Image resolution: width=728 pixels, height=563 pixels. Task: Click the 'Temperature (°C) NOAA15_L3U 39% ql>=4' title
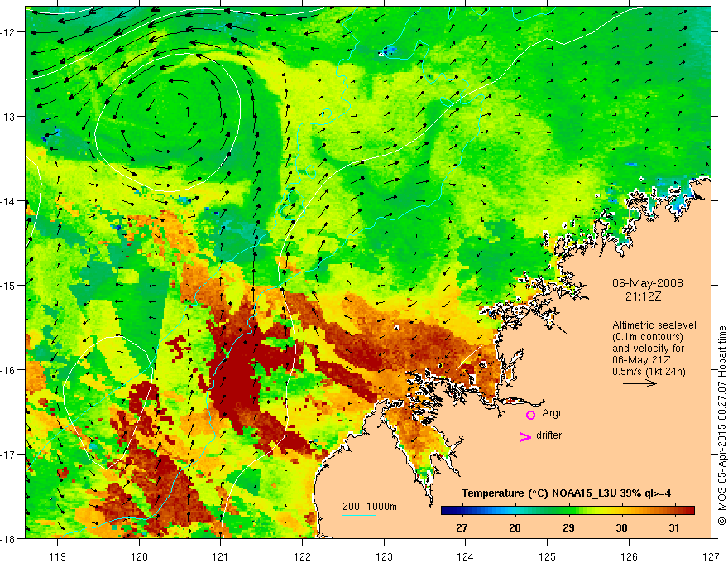pos(566,493)
